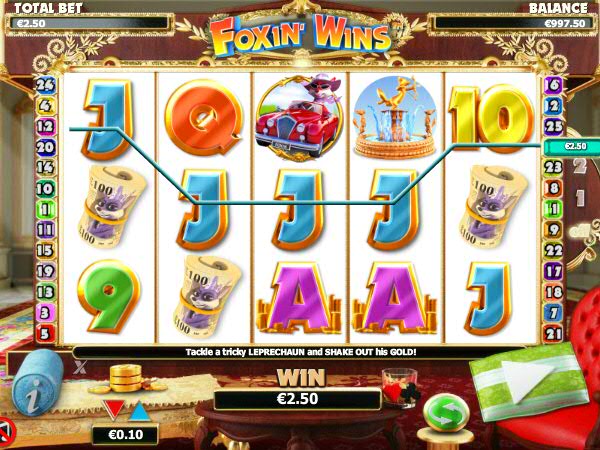Click the Win €2.50 display
600x450 pixels.
[297, 399]
